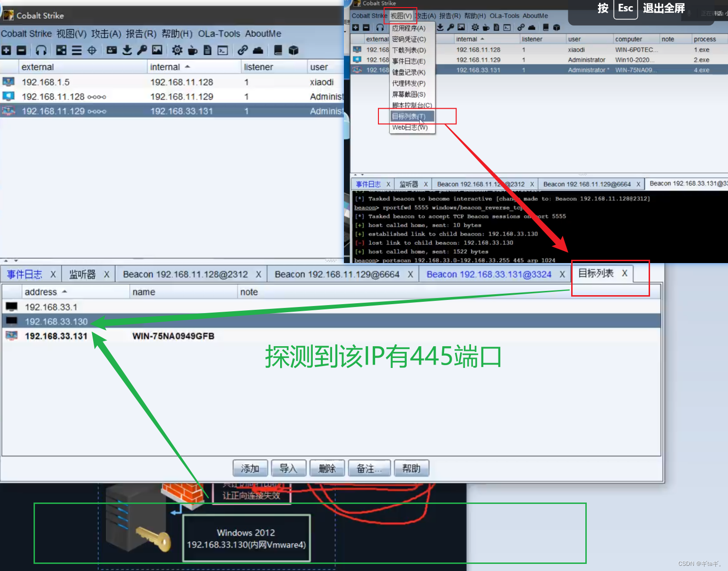
Task: Click the chain link host file icon, left toolbar
Action: pos(243,50)
